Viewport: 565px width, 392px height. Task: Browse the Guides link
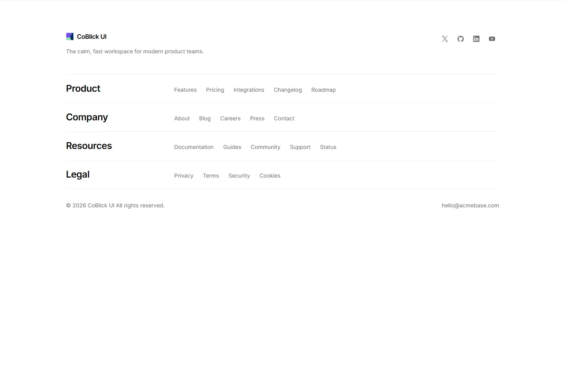(x=232, y=147)
